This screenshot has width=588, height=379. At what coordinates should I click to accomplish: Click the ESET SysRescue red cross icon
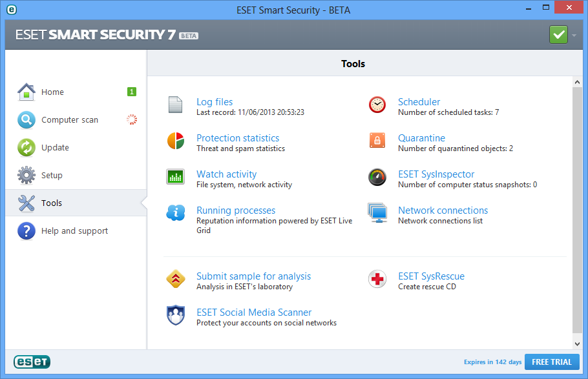(377, 279)
